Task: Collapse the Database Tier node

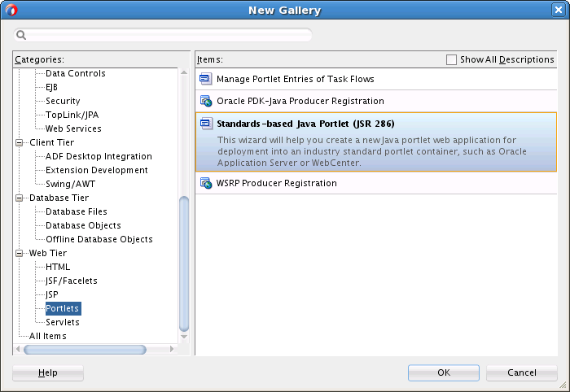Action: (20, 198)
